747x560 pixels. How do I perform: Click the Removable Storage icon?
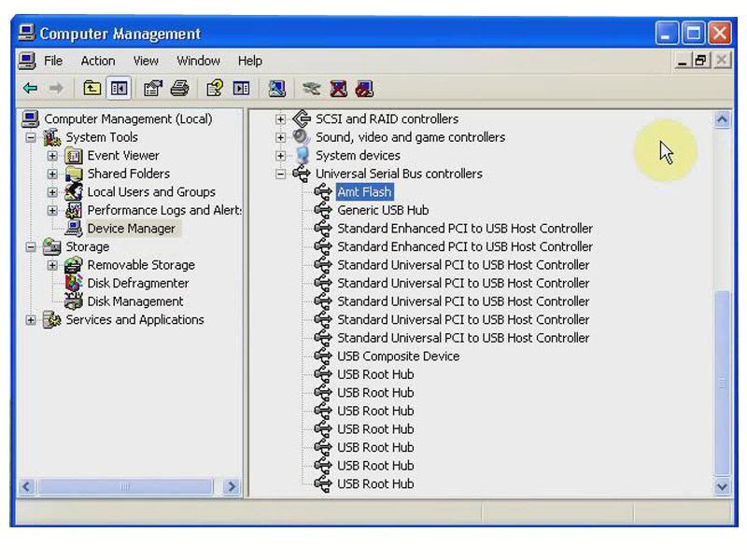[x=74, y=265]
